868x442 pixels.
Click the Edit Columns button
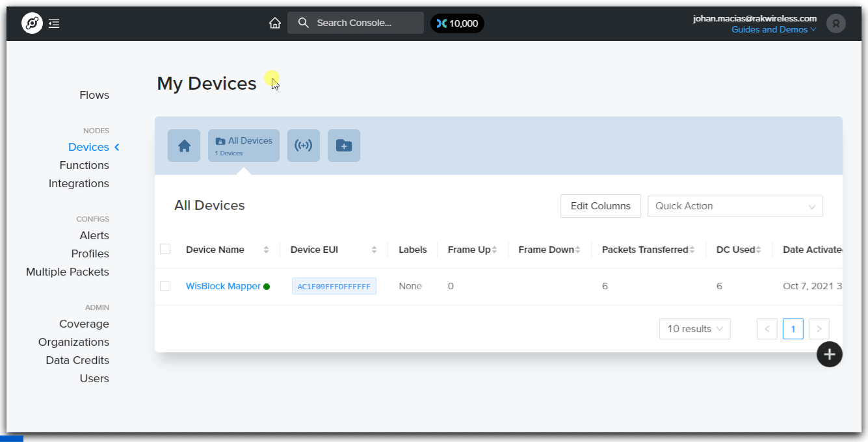click(x=601, y=206)
